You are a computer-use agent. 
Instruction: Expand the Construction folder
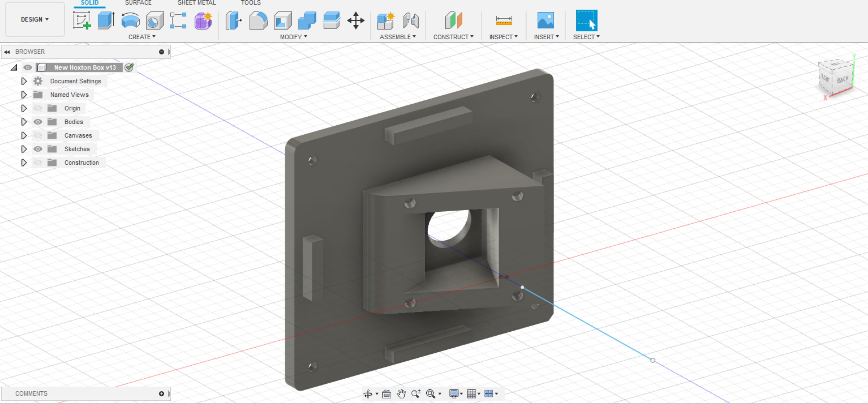(x=24, y=163)
